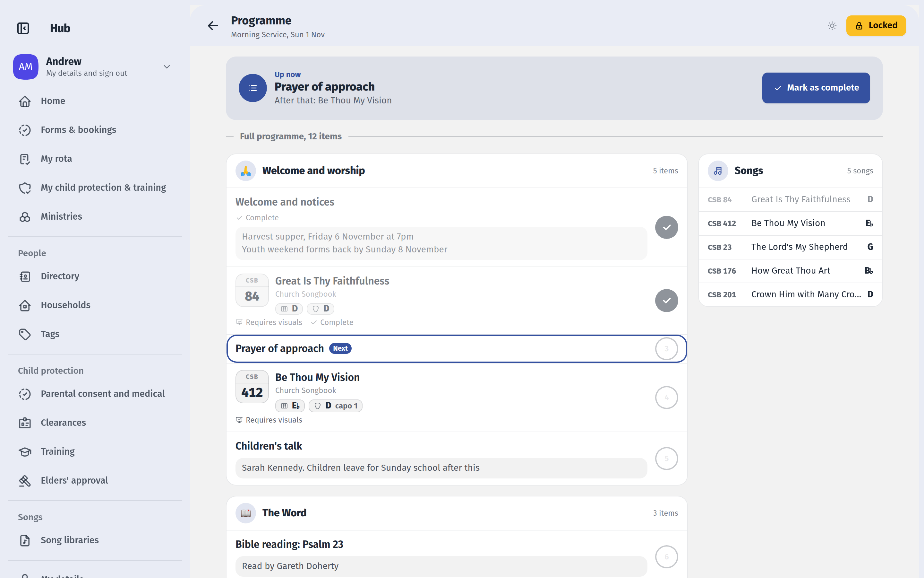Check off Prayer of approach circle 3
924x578 pixels.
[667, 349]
